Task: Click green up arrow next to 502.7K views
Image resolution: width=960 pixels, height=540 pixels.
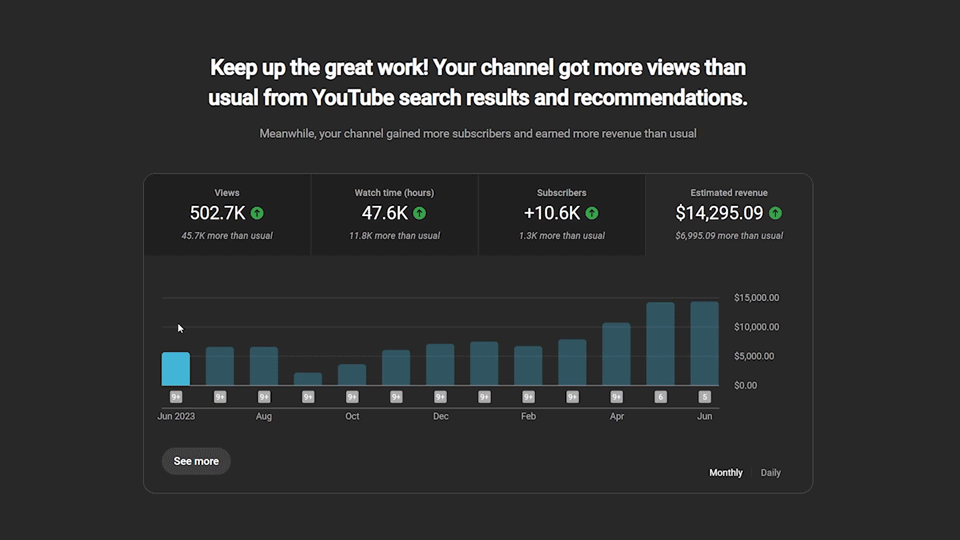Action: 257,213
